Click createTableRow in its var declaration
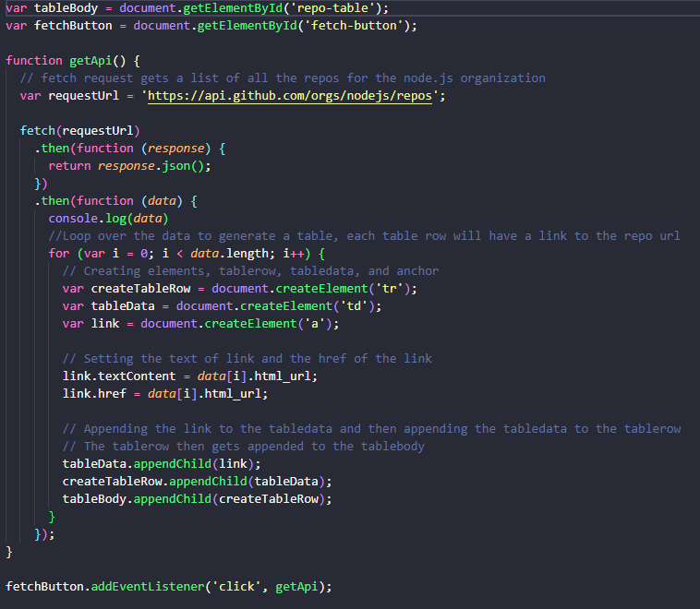 coord(140,289)
